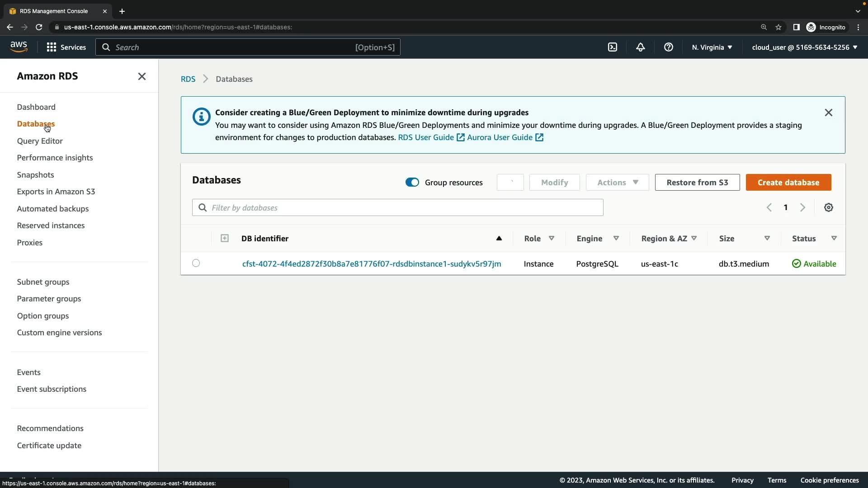
Task: Open Services grid menu
Action: (x=52, y=47)
